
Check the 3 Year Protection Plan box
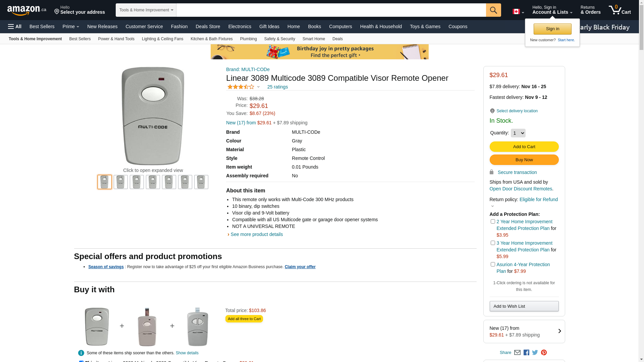[x=493, y=243]
